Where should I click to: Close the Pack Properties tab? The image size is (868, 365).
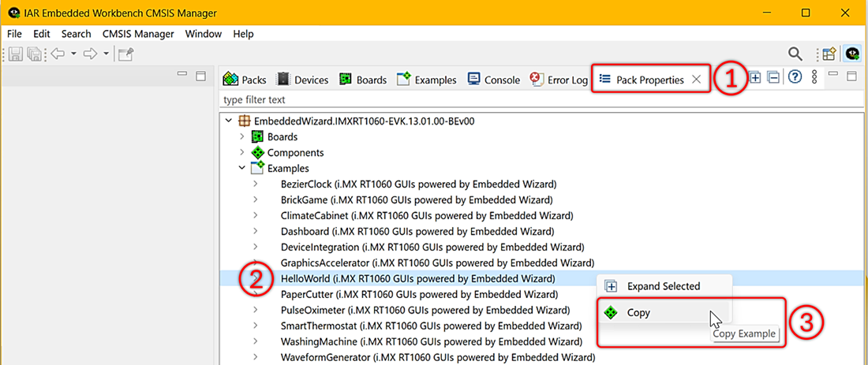point(696,80)
